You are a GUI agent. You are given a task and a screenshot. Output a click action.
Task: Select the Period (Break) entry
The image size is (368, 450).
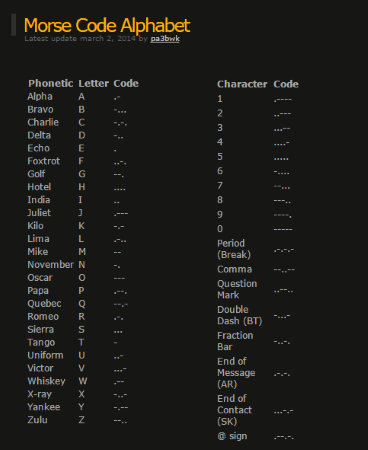pos(234,249)
